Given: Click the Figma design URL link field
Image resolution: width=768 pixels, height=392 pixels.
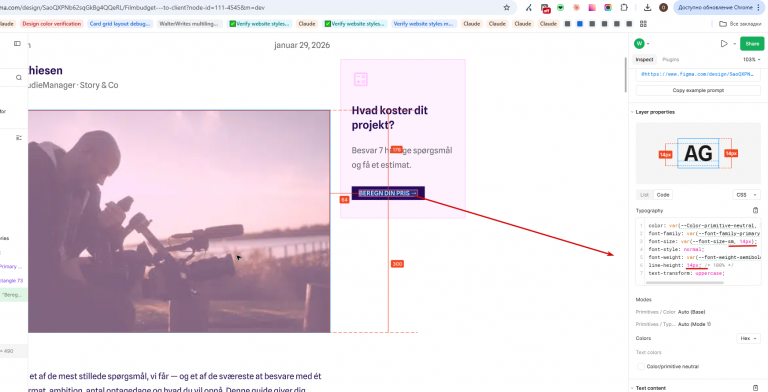Looking at the screenshot, I should pyautogui.click(x=698, y=74).
